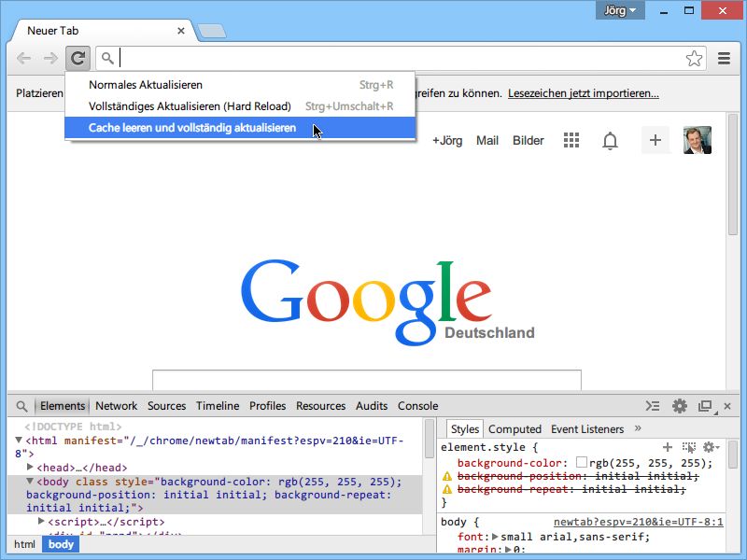Select the DOCTYPE html line
Viewport: 747px width, 560px height.
(x=73, y=427)
